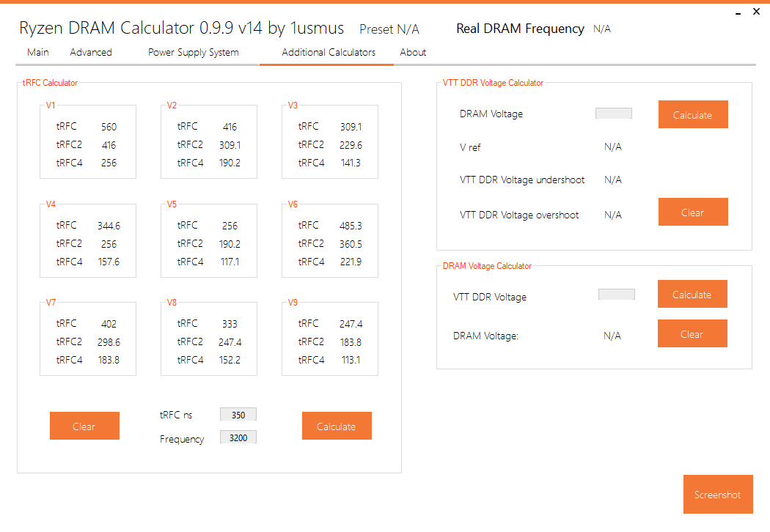This screenshot has height=532, width=770.
Task: Switch to the Main tab
Action: point(38,52)
